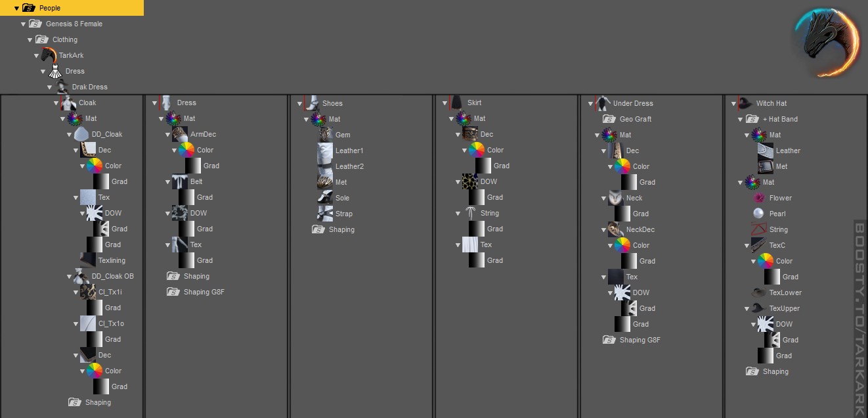The width and height of the screenshot is (868, 418).
Task: Collapse the Genesis 8 Female node
Action: (24, 24)
